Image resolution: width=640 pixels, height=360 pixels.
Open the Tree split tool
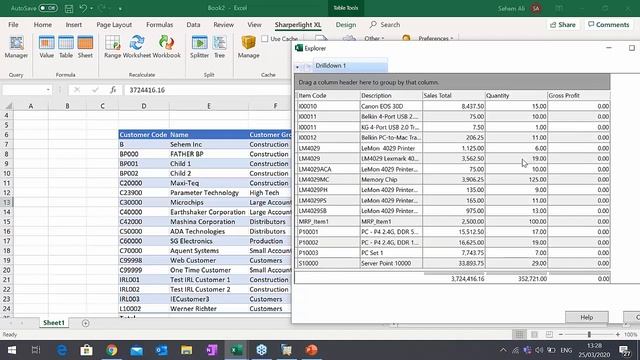pyautogui.click(x=220, y=47)
